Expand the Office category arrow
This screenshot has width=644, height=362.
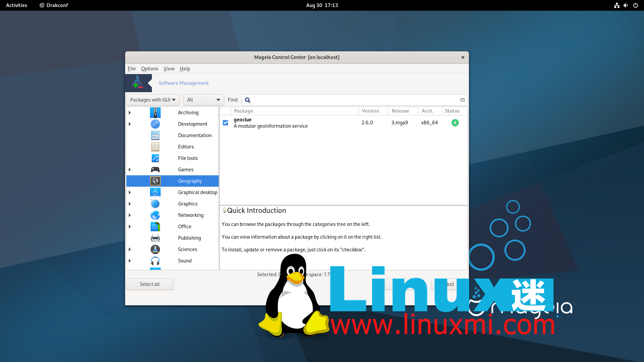point(130,227)
